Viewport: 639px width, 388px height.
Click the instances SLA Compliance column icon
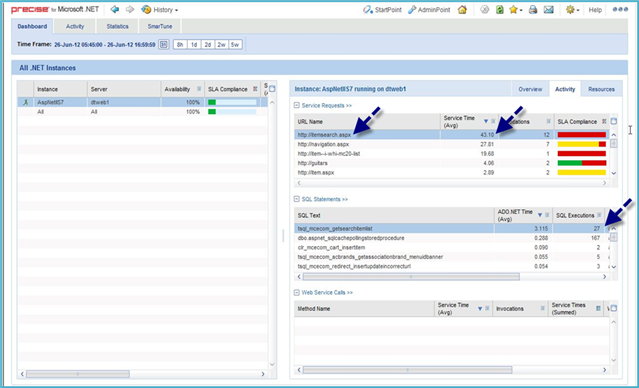point(255,89)
